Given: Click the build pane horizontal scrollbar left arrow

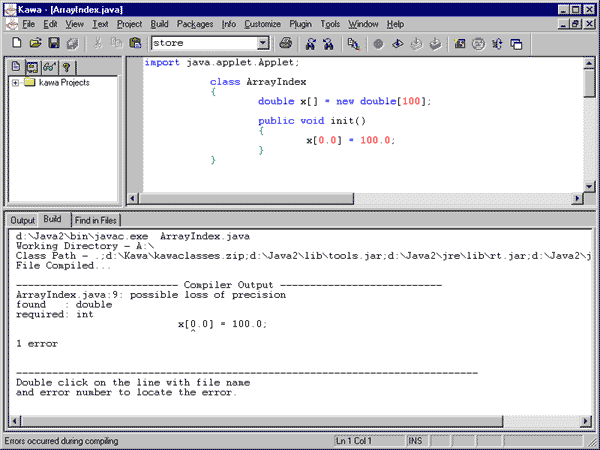Looking at the screenshot, I should click(15, 421).
